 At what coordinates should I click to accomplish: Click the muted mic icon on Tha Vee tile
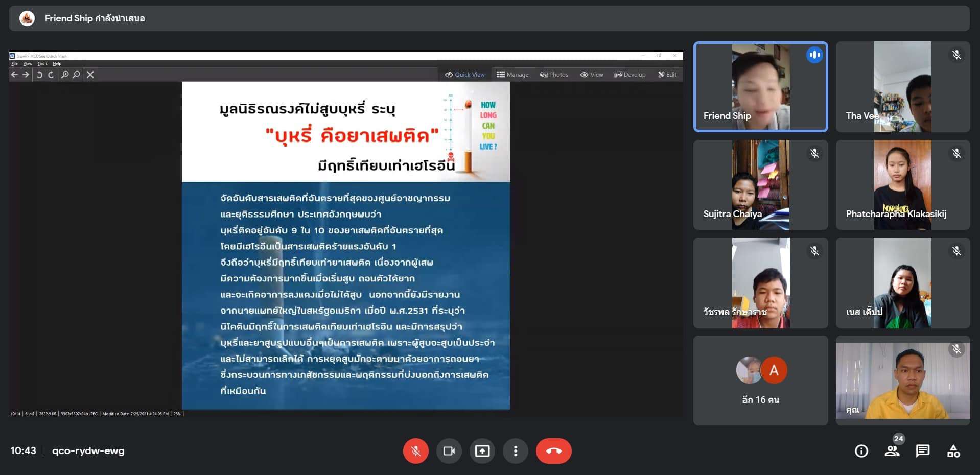point(956,55)
